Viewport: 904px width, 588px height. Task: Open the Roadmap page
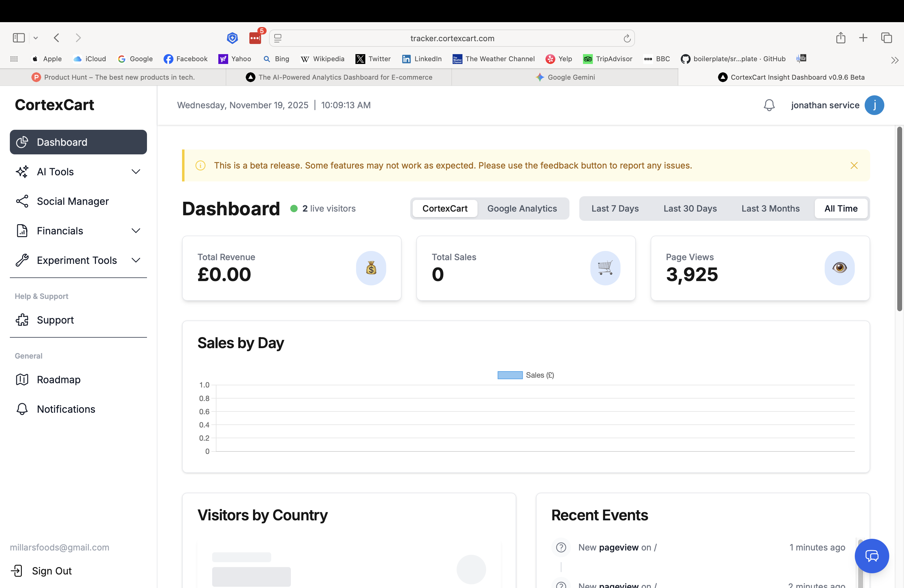tap(58, 379)
